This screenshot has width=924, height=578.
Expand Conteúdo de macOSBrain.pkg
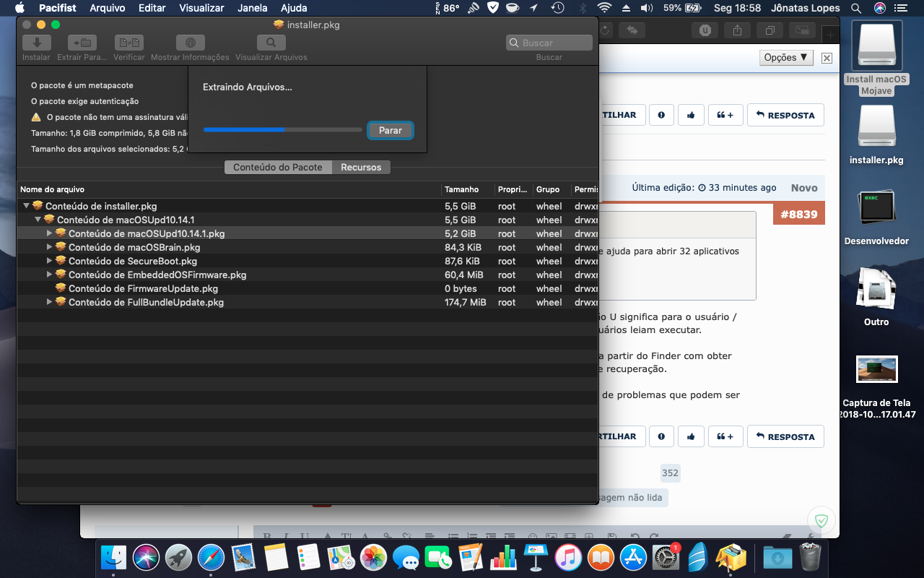(50, 247)
